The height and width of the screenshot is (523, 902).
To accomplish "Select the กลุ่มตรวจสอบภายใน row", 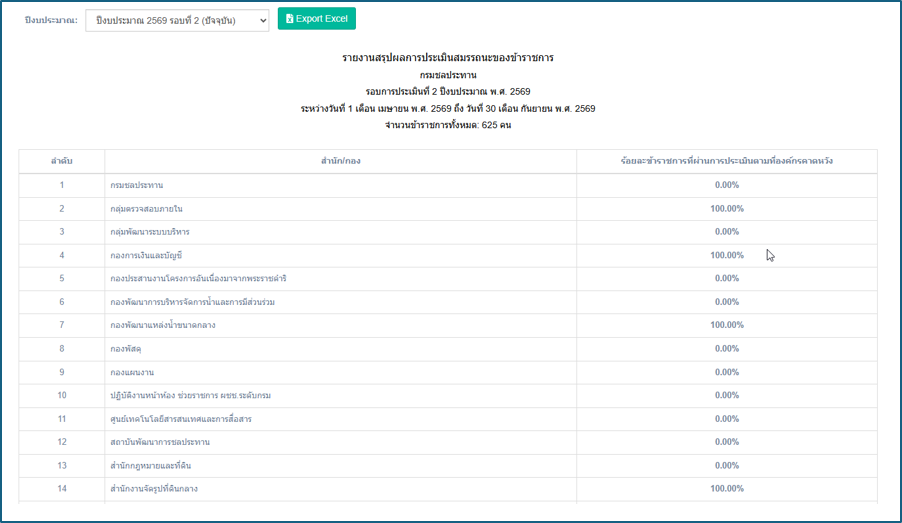I will coord(448,209).
